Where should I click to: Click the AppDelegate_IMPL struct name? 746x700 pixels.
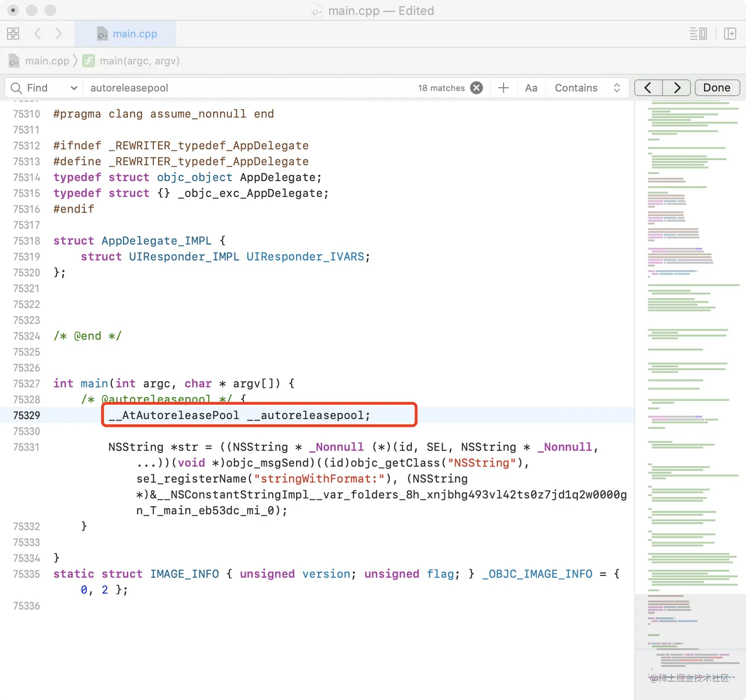pyautogui.click(x=156, y=241)
